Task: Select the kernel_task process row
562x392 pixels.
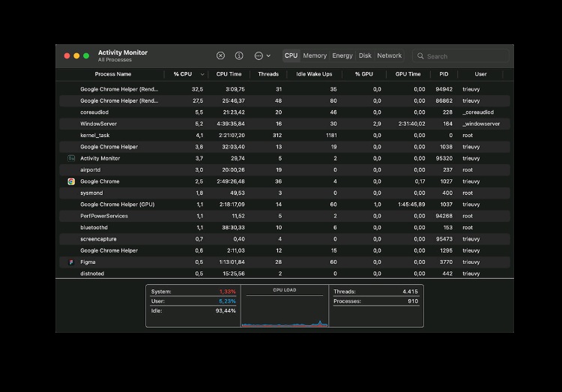Action: [285, 135]
